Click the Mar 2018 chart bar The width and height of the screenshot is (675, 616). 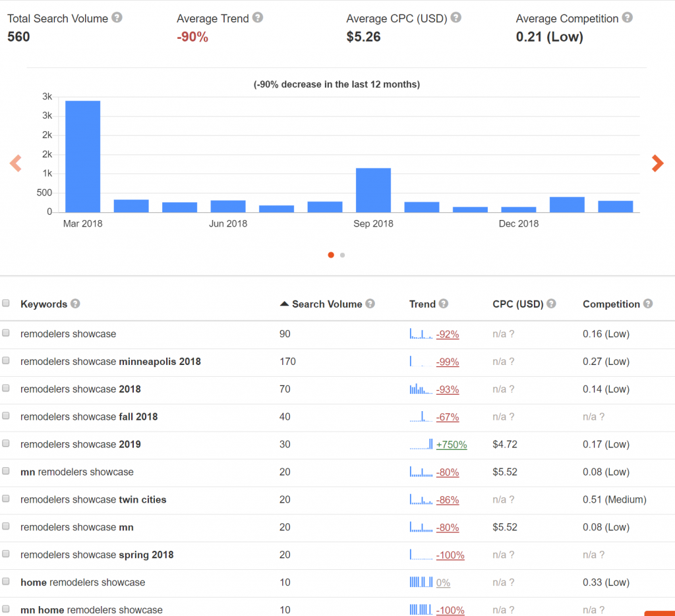(82, 157)
